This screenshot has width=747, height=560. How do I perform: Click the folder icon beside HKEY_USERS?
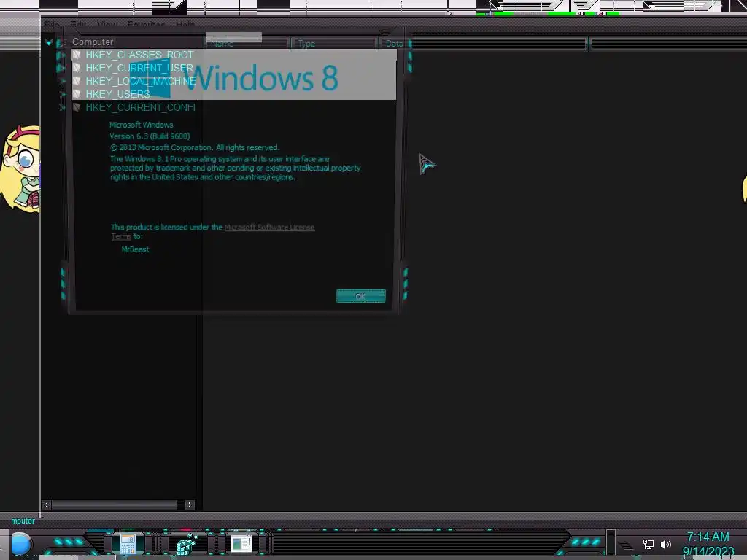pyautogui.click(x=76, y=94)
